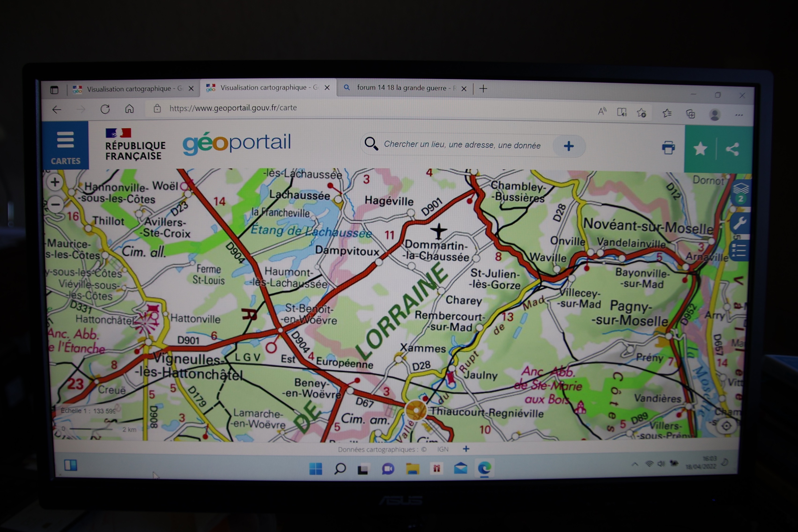Click 'Échelle 1 : 133 599' scale text
798x532 pixels.
(x=88, y=411)
